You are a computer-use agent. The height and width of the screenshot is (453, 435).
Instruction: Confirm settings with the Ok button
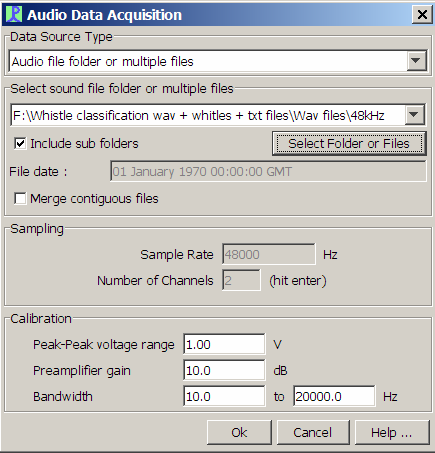[x=239, y=432]
